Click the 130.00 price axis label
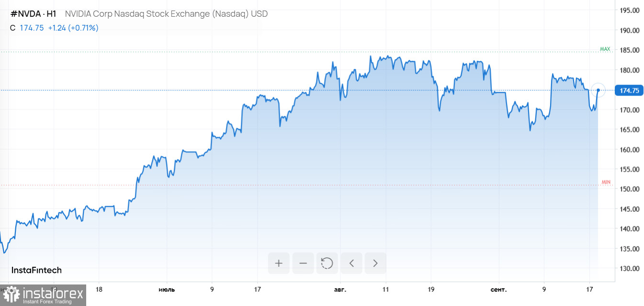The image size is (644, 306). click(x=629, y=268)
